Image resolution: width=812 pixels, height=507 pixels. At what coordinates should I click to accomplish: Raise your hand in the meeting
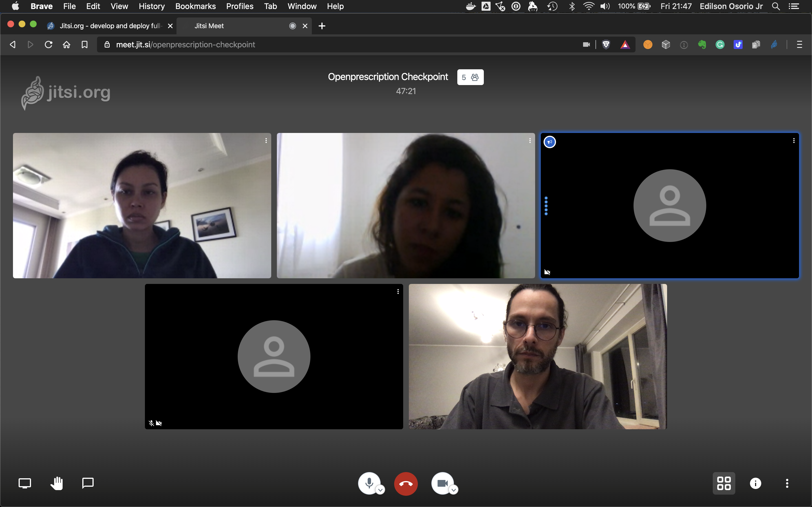point(56,483)
